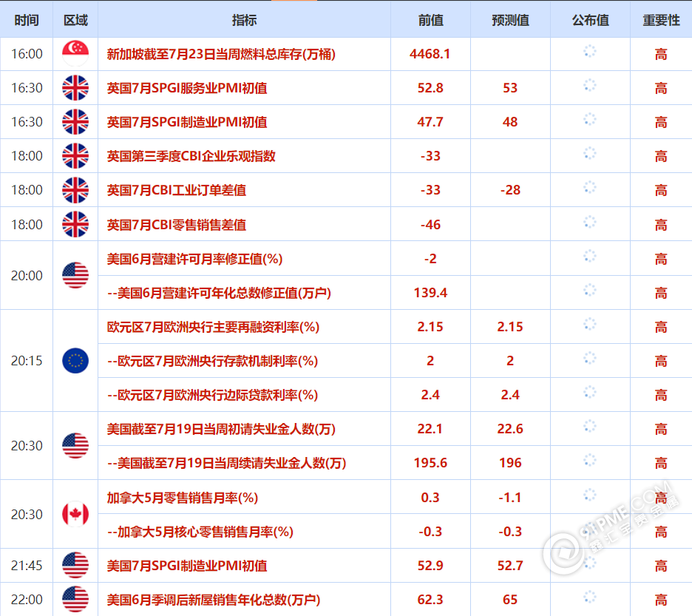Open 美国6月营建许可年化总数修正值 indicator

[220, 293]
